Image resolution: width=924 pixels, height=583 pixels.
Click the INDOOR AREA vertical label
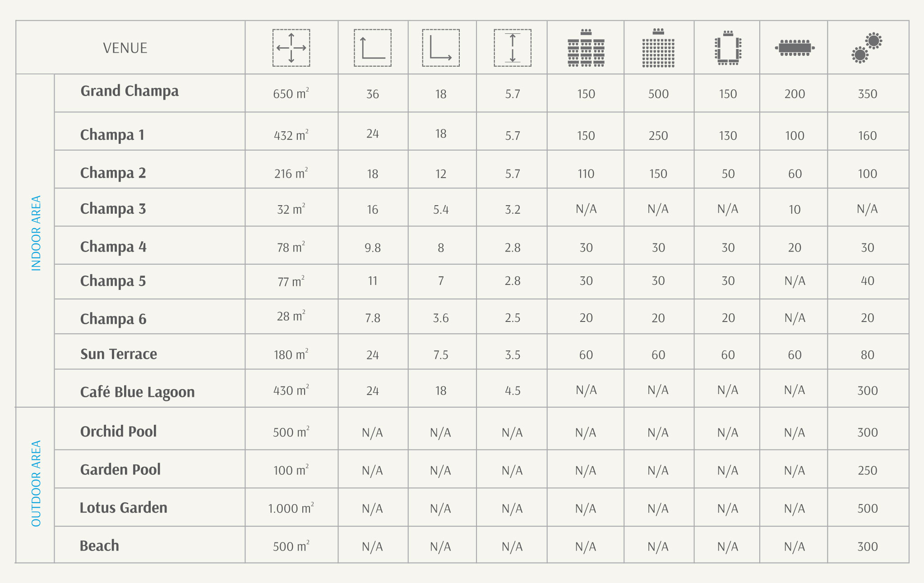pos(36,233)
